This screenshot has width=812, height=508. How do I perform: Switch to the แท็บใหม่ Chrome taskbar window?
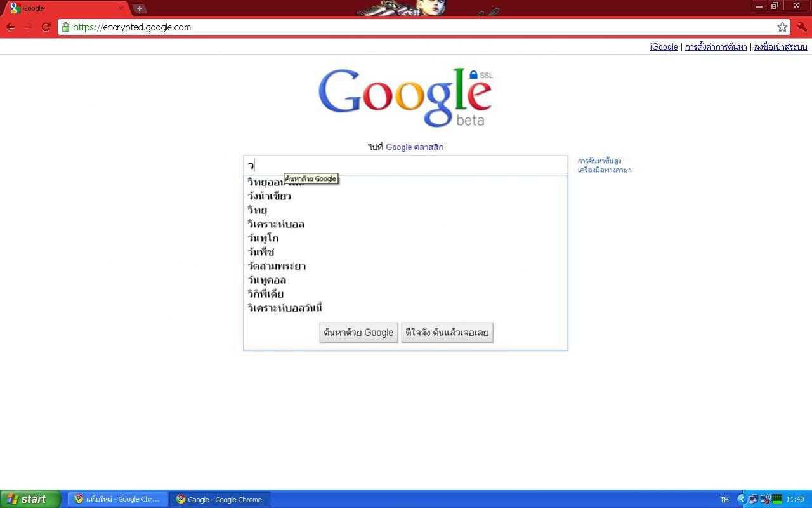pos(118,499)
